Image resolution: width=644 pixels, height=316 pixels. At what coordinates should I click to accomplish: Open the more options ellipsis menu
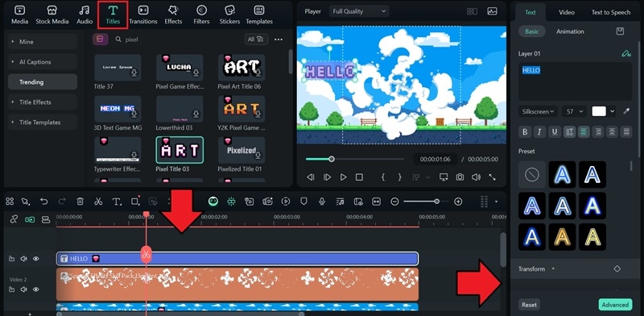279,39
